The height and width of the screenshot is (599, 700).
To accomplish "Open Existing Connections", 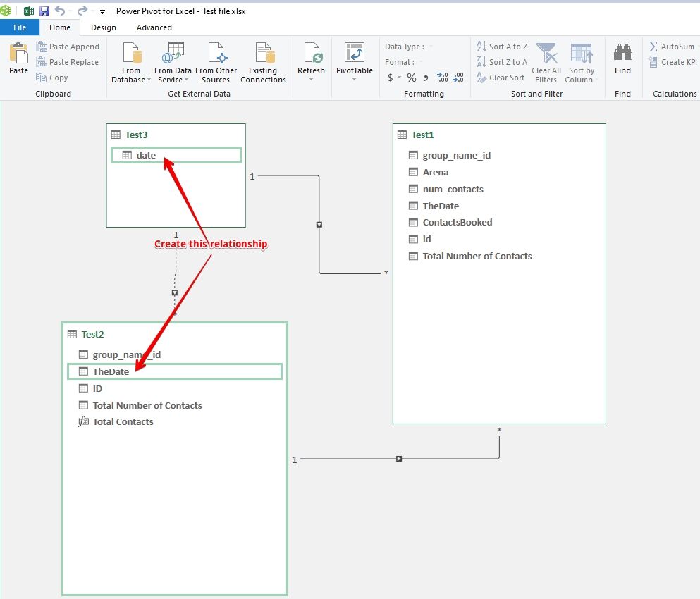I will [263, 63].
